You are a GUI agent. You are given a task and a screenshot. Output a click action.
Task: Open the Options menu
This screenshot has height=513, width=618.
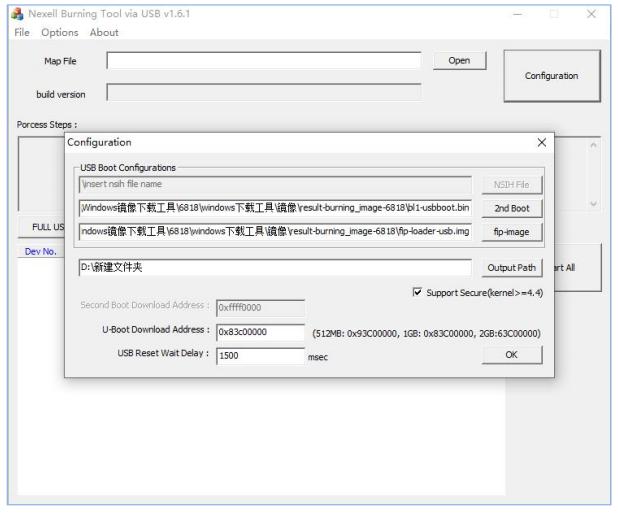pos(60,32)
